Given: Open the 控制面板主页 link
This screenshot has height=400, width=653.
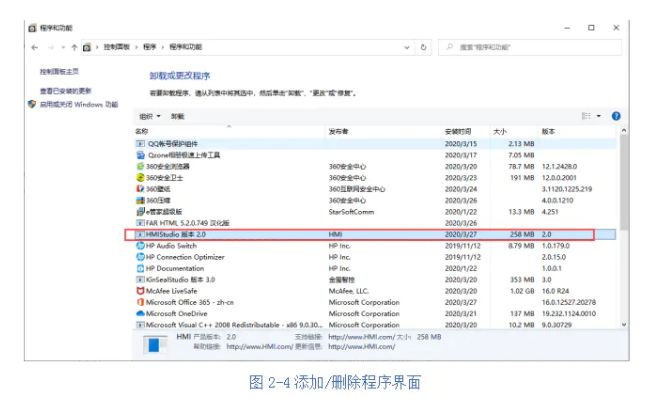Looking at the screenshot, I should point(62,72).
